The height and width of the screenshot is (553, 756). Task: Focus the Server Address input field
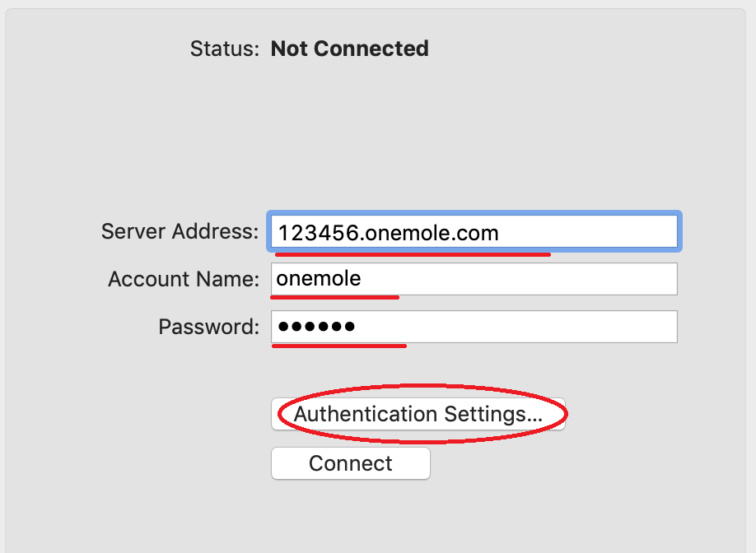tap(474, 232)
